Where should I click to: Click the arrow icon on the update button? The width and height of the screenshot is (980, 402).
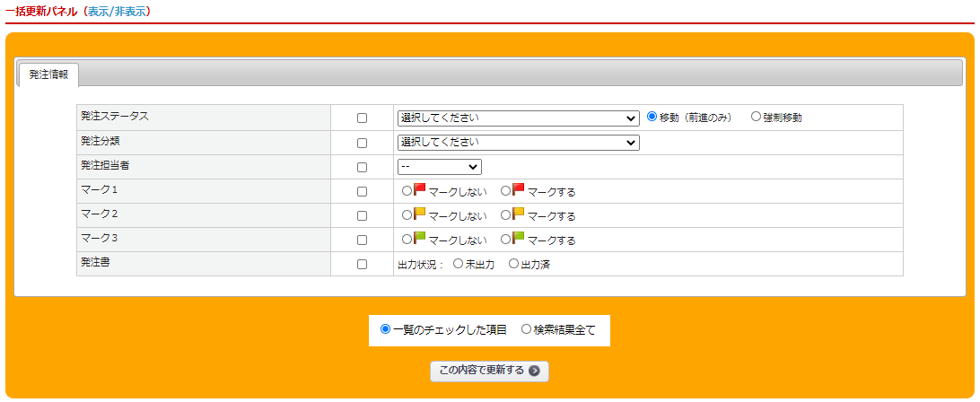pyautogui.click(x=535, y=371)
